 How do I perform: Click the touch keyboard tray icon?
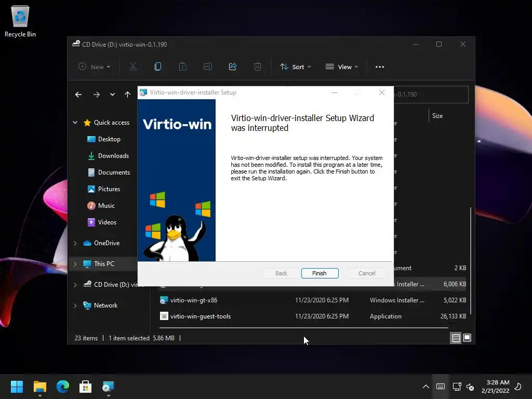coord(441,387)
